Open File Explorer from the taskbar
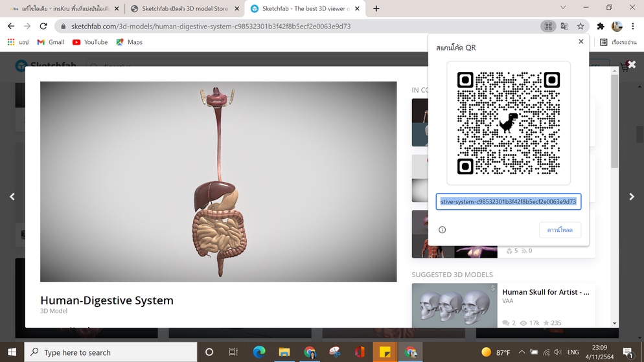644x362 pixels. (x=284, y=352)
